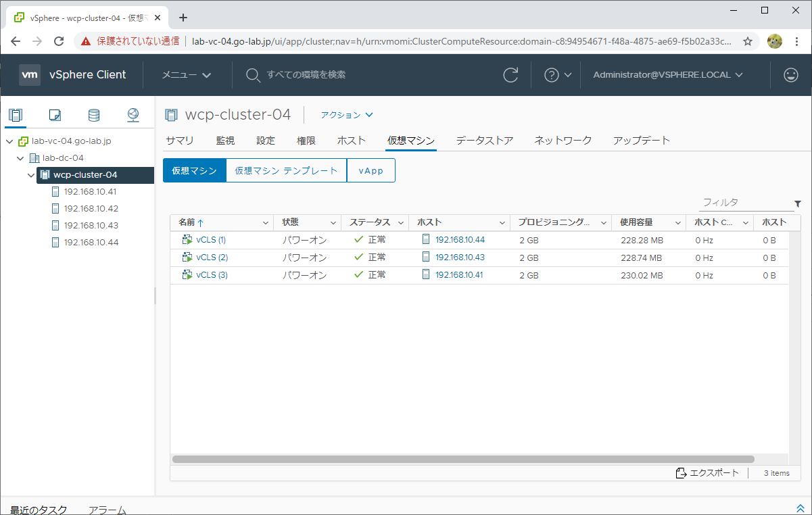
Task: Collapse lab-vc-04.go-lab.jp tree node
Action: pos(9,141)
